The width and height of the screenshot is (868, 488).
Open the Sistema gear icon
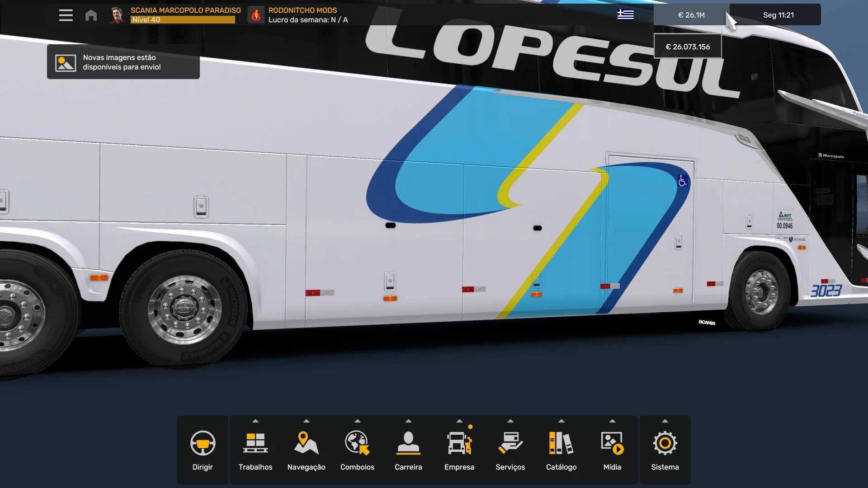(x=665, y=443)
